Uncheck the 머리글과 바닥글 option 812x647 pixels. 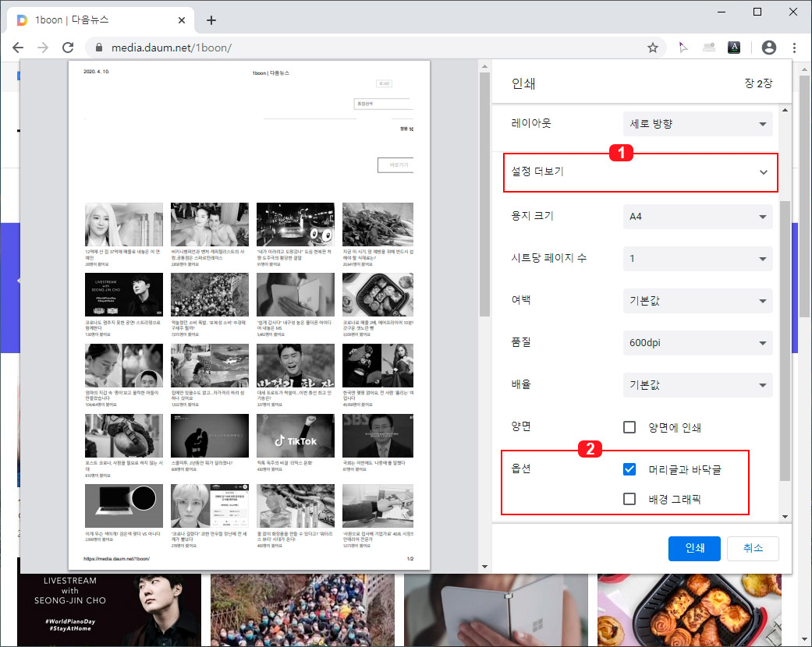[x=629, y=468]
